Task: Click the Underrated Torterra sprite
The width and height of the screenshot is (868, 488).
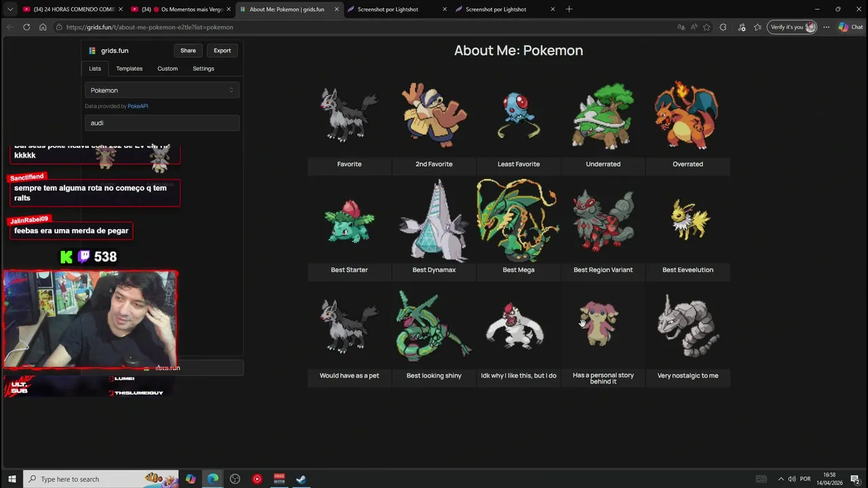Action: coord(603,115)
